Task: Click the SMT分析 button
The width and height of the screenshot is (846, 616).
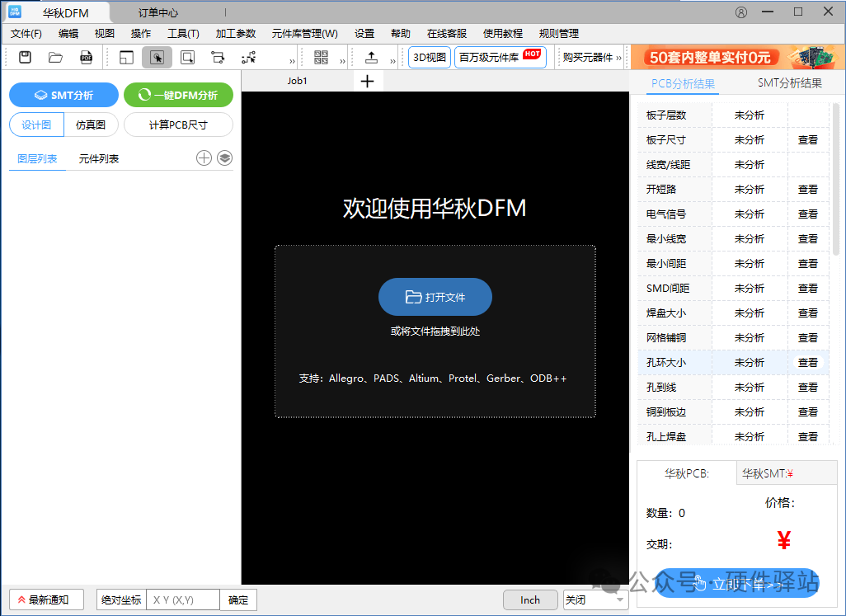Action: [63, 95]
